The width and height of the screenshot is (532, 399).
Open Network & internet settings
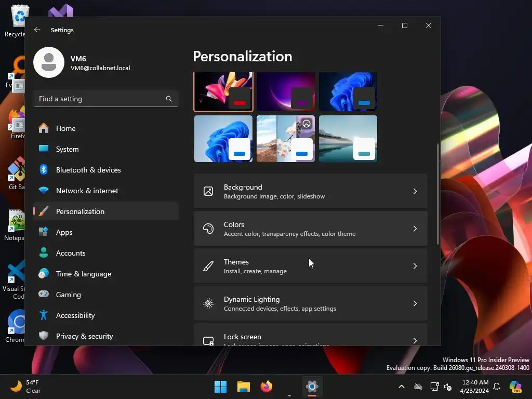coord(106,191)
